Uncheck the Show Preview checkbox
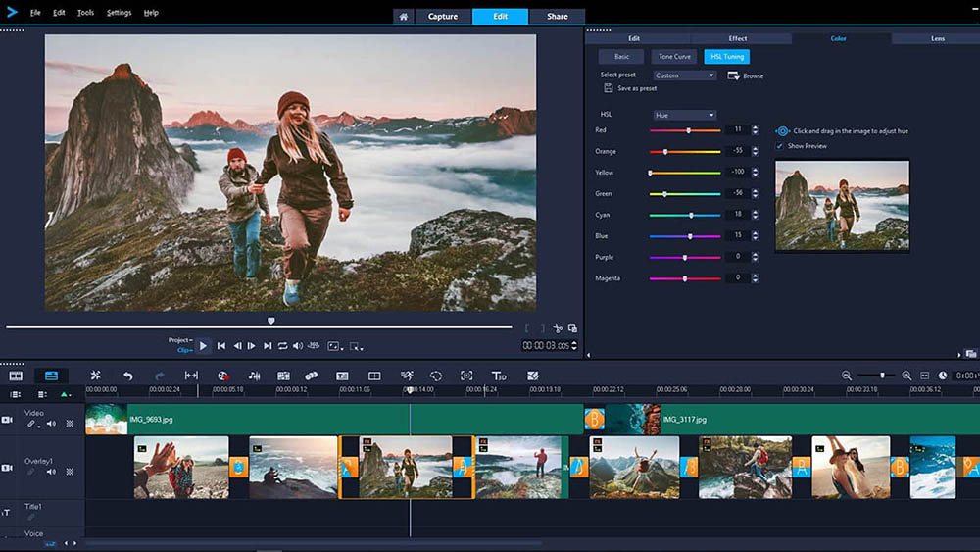Viewport: 980px width, 552px height. pos(780,146)
